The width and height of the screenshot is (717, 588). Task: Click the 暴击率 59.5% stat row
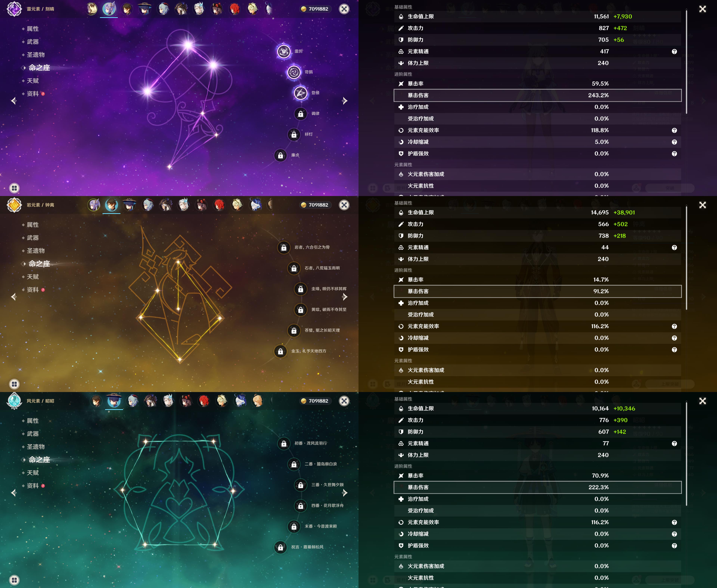537,84
